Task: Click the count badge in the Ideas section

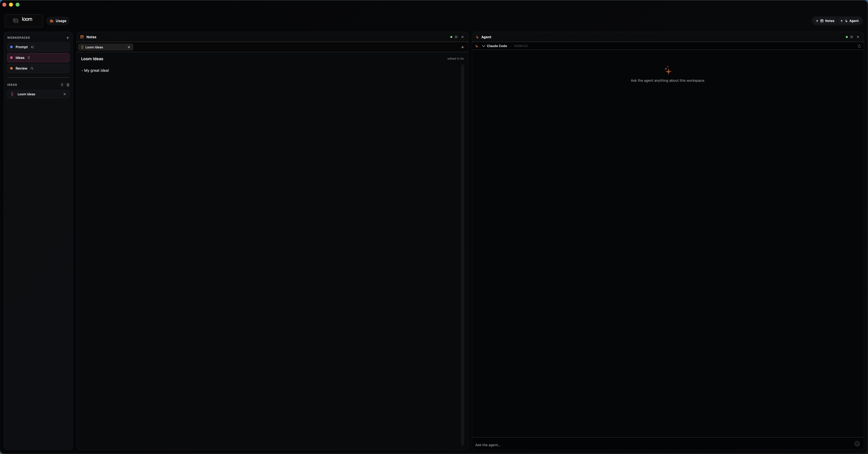Action: pos(62,85)
